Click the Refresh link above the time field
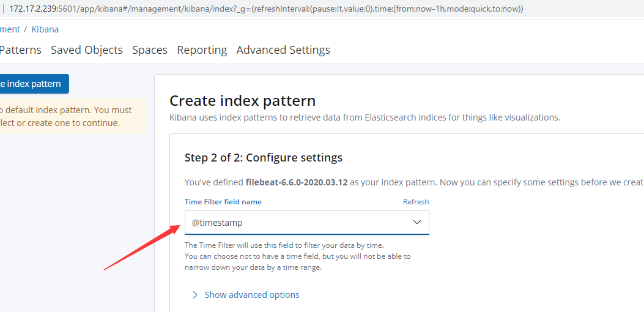Image resolution: width=644 pixels, height=312 pixels. coord(416,202)
